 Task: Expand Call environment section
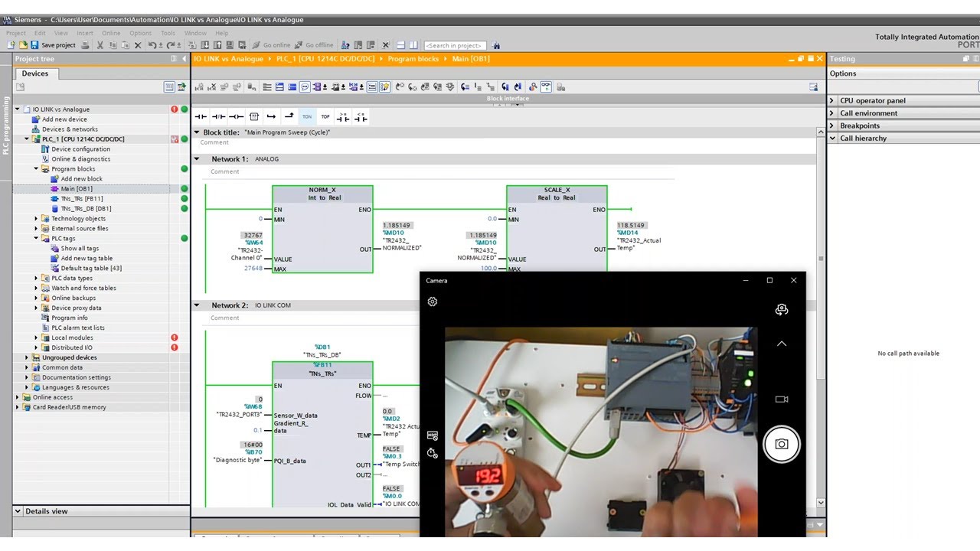click(x=832, y=113)
